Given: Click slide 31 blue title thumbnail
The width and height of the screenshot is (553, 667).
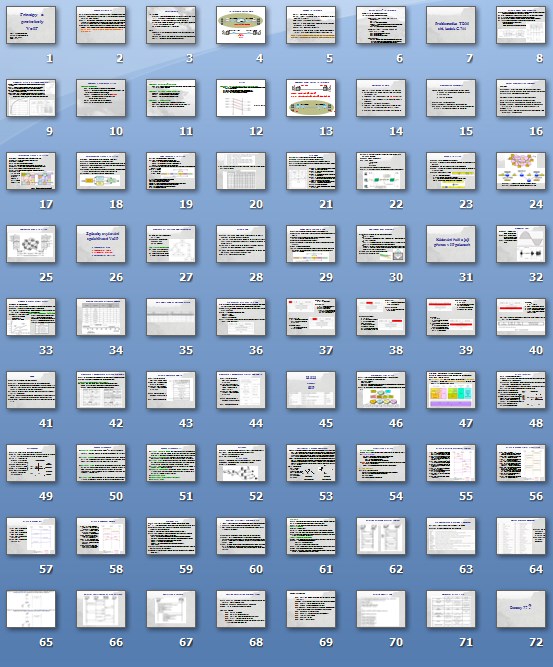Looking at the screenshot, I should [x=451, y=244].
